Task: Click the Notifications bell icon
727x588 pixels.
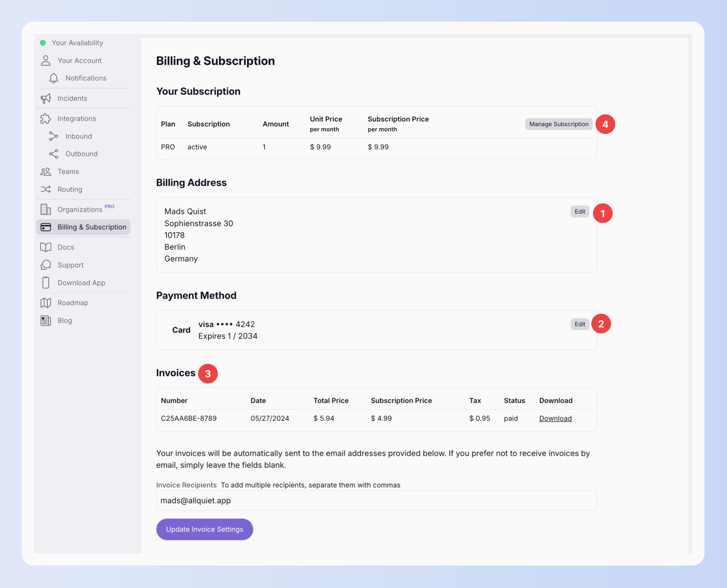Action: coord(54,78)
